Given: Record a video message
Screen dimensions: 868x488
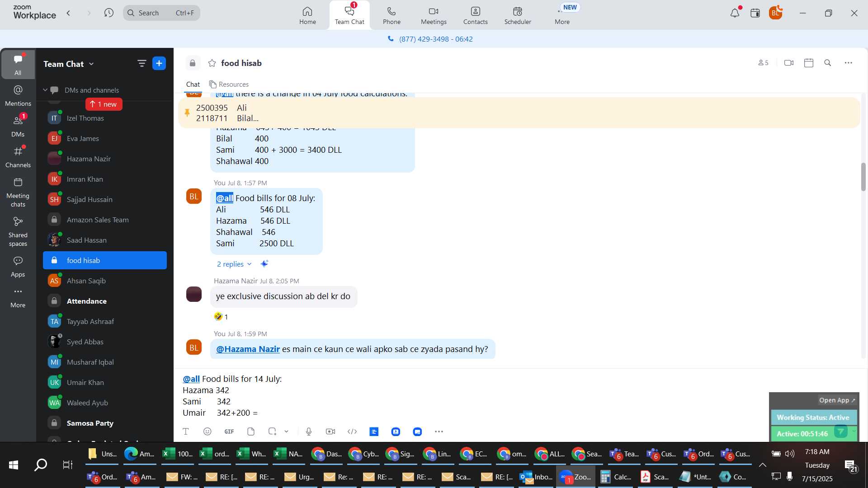Looking at the screenshot, I should (x=330, y=432).
